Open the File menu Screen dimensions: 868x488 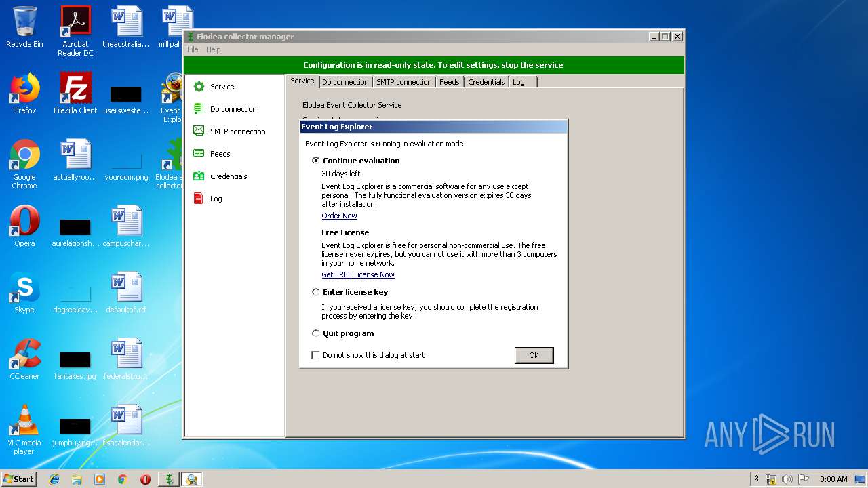[193, 49]
